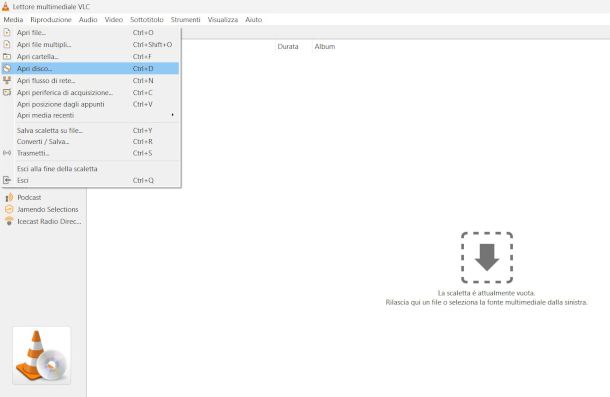Choose Apri flusso di rete... entry
This screenshot has width=610, height=397.
point(90,81)
